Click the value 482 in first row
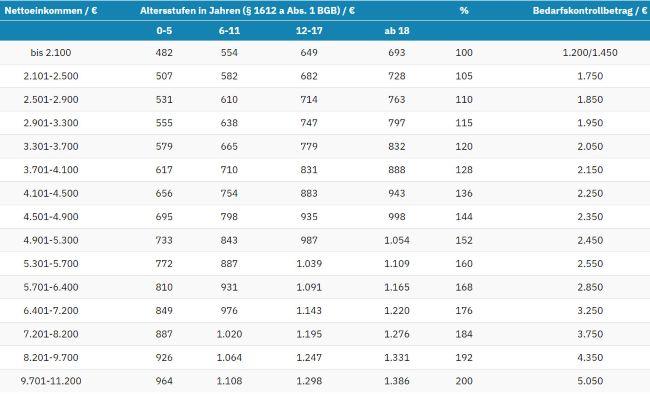Image resolution: width=650 pixels, height=394 pixels. pyautogui.click(x=164, y=53)
